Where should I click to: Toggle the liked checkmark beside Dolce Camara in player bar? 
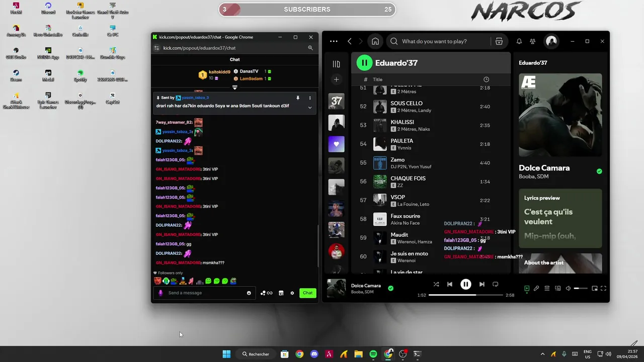(x=390, y=288)
